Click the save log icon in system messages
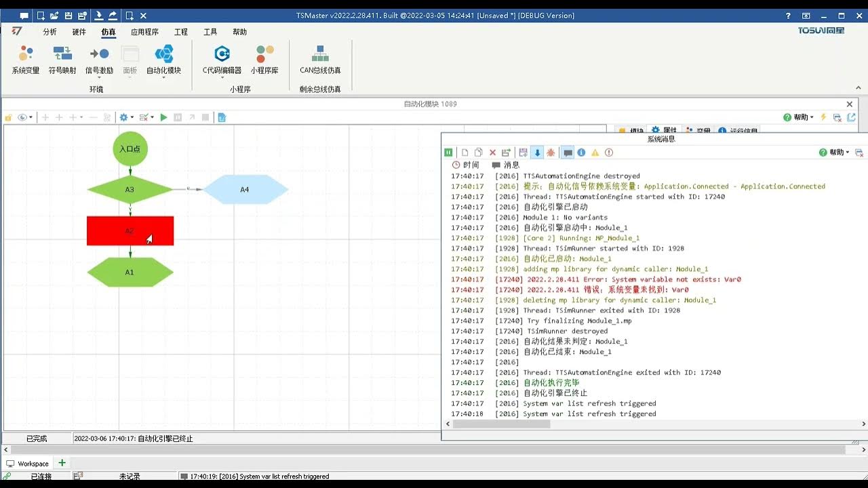 pyautogui.click(x=524, y=152)
